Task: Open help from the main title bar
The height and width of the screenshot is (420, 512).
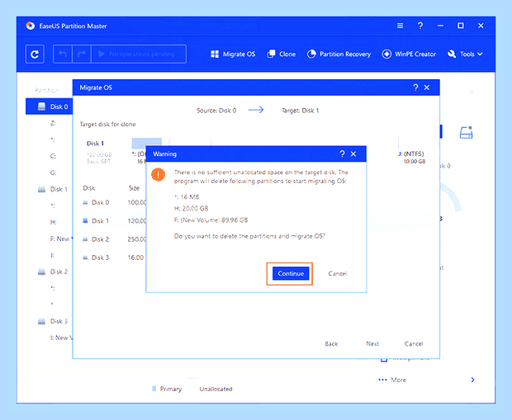Action: [420, 26]
